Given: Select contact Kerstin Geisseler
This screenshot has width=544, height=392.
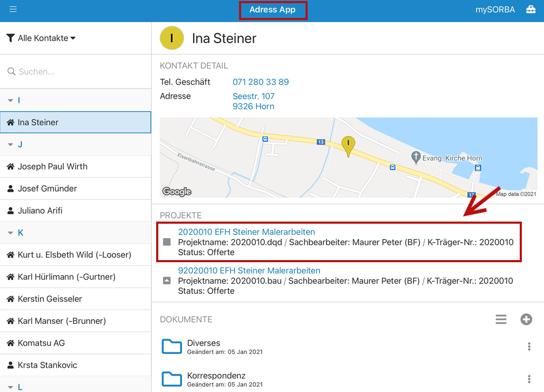Looking at the screenshot, I should pyautogui.click(x=75, y=299).
